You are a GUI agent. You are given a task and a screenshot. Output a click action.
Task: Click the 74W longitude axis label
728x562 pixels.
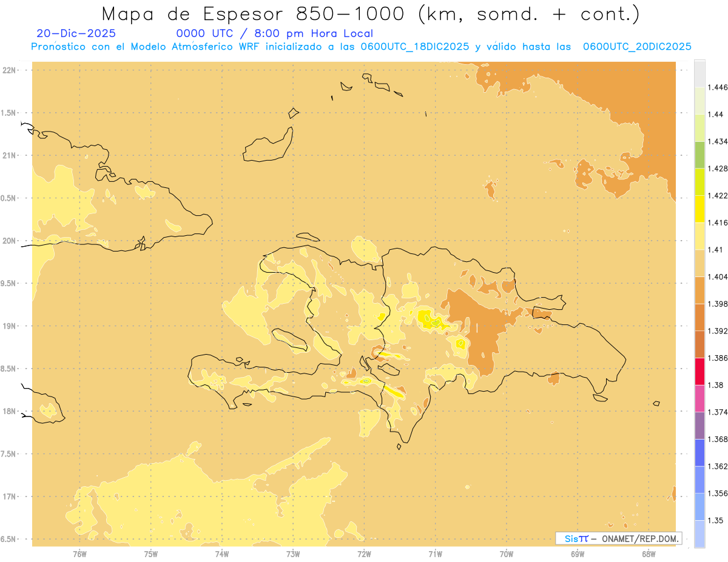point(222,554)
